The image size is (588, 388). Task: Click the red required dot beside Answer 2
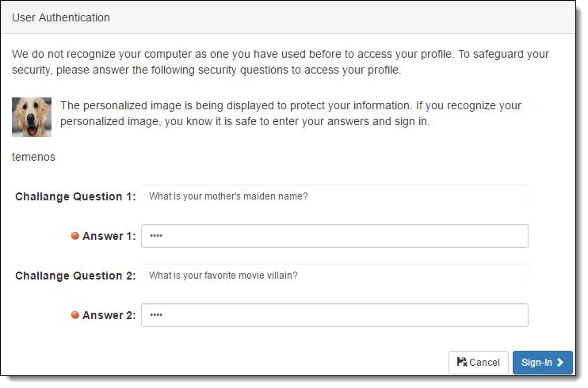coord(75,315)
